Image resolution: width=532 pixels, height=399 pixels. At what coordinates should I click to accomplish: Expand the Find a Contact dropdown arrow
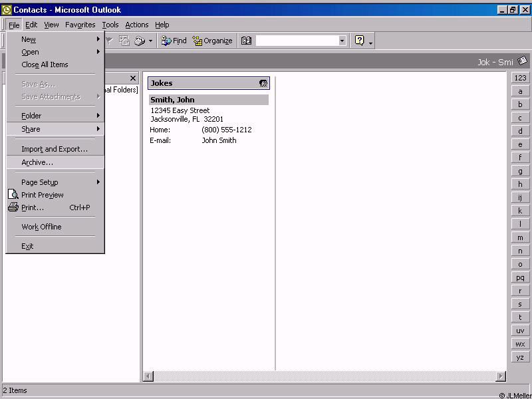[342, 41]
